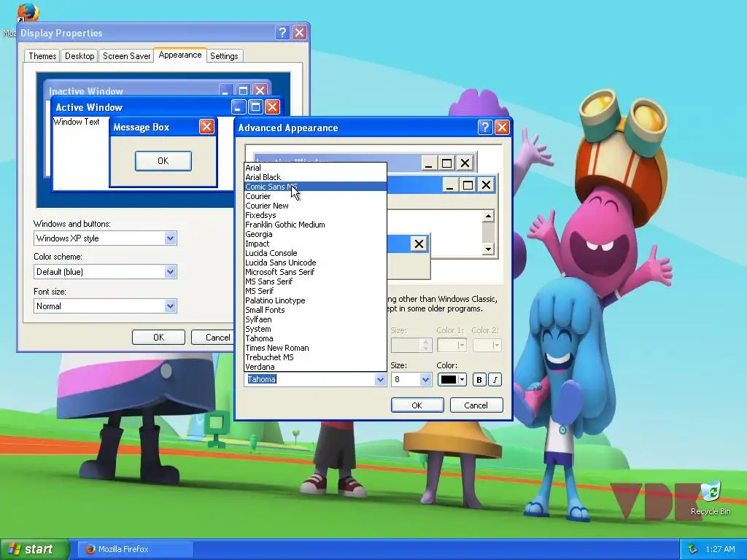The image size is (747, 560).
Task: Choose Arial Black from the font list
Action: click(x=315, y=177)
